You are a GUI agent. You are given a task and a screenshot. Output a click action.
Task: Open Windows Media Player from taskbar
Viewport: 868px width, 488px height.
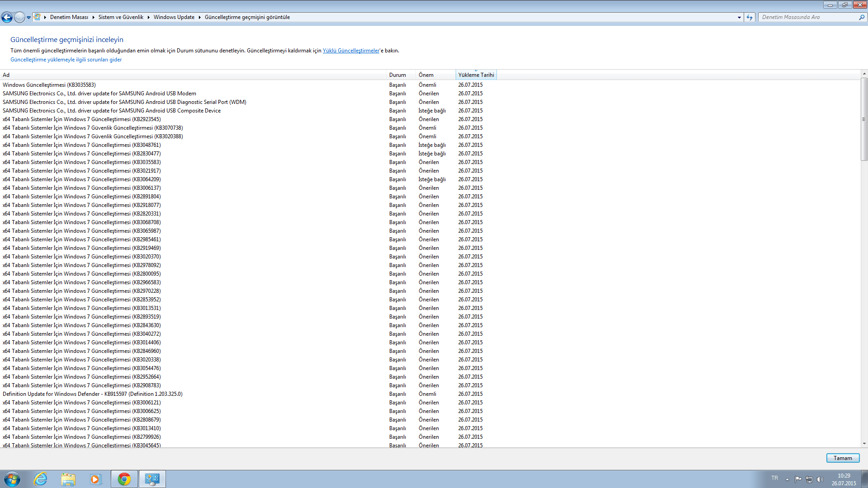click(x=95, y=479)
